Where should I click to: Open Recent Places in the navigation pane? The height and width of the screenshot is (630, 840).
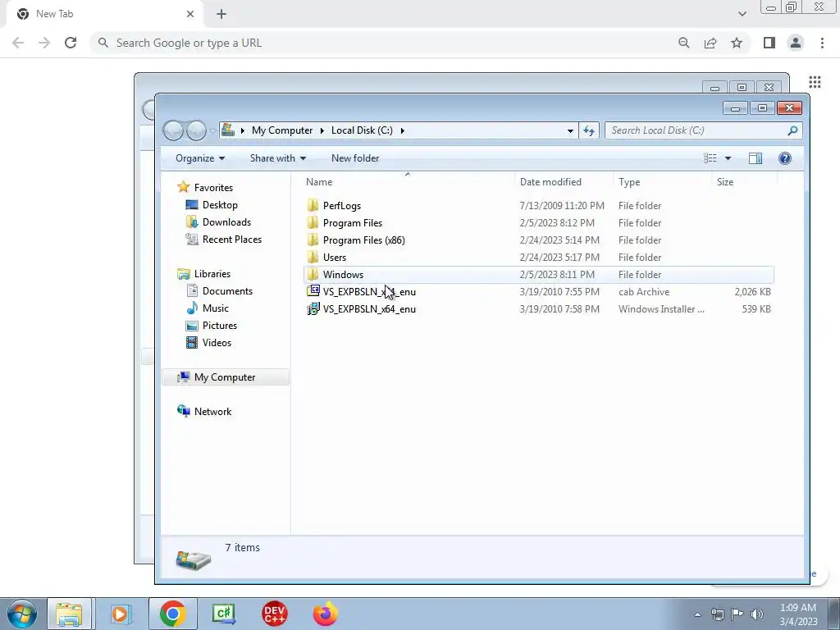[232, 239]
